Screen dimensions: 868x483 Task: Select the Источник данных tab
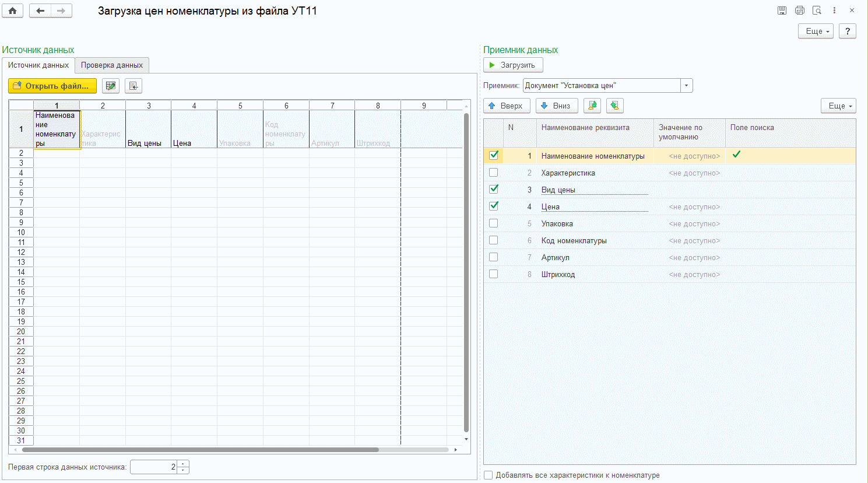[x=38, y=65]
